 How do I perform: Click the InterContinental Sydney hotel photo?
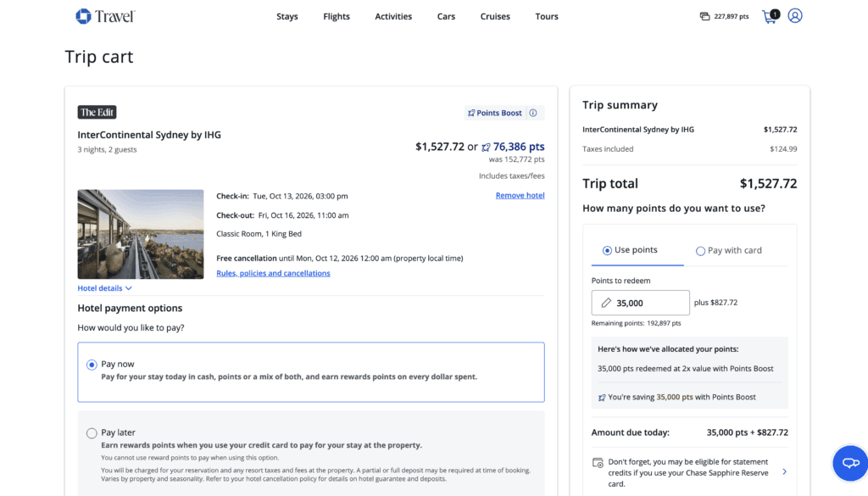coord(141,234)
